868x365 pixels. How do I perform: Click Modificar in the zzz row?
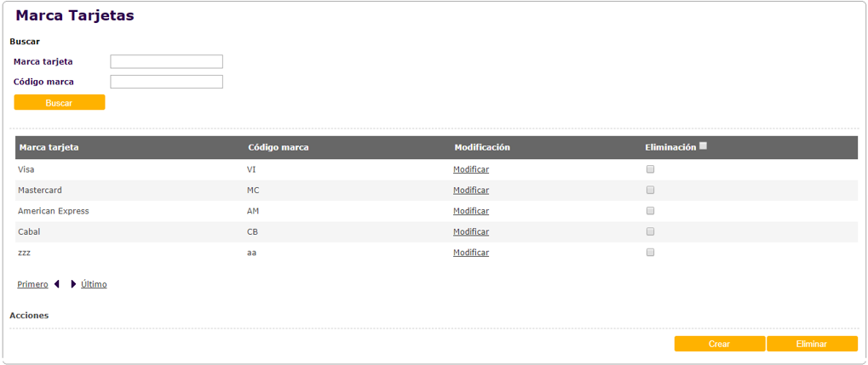pyautogui.click(x=471, y=253)
